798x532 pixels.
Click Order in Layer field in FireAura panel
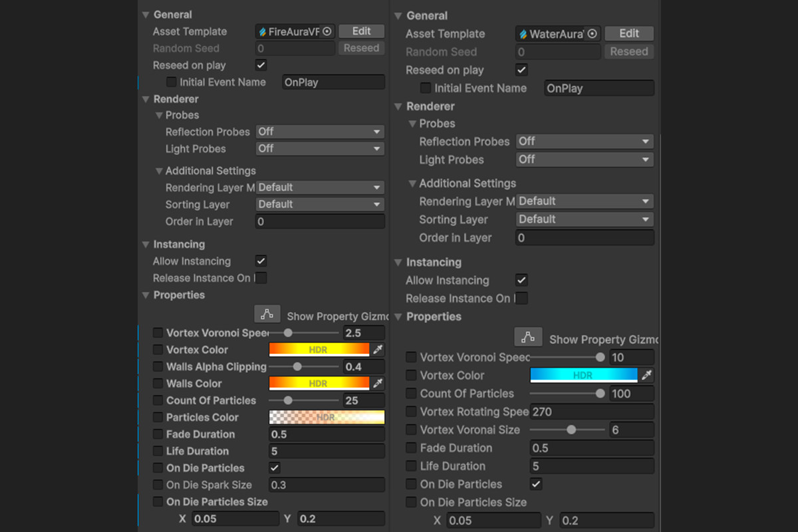(320, 221)
